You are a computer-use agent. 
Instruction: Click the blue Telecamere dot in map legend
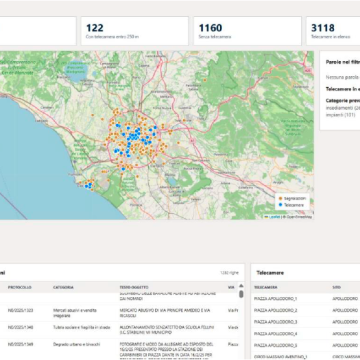(280, 205)
